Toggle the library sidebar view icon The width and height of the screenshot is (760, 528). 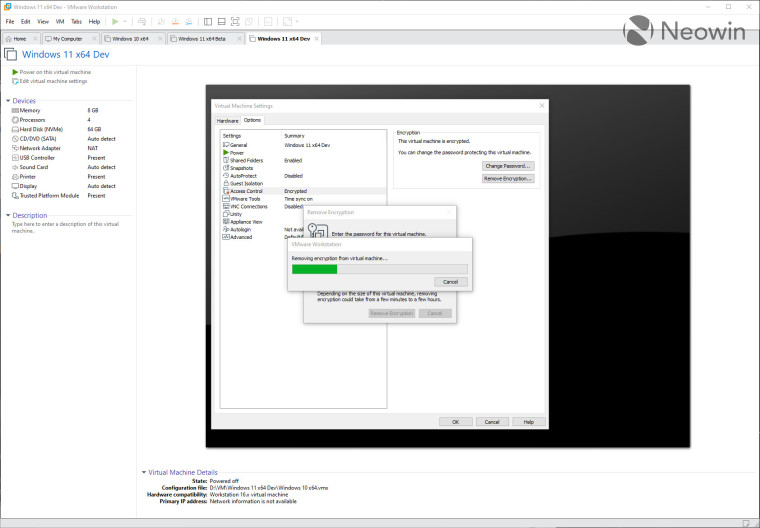point(208,21)
